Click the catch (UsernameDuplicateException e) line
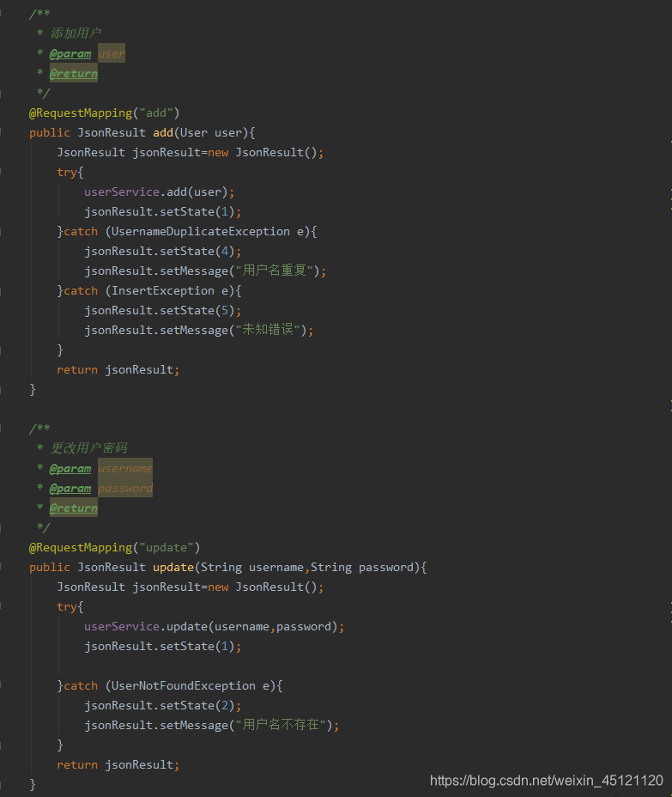The width and height of the screenshot is (672, 797). [187, 231]
